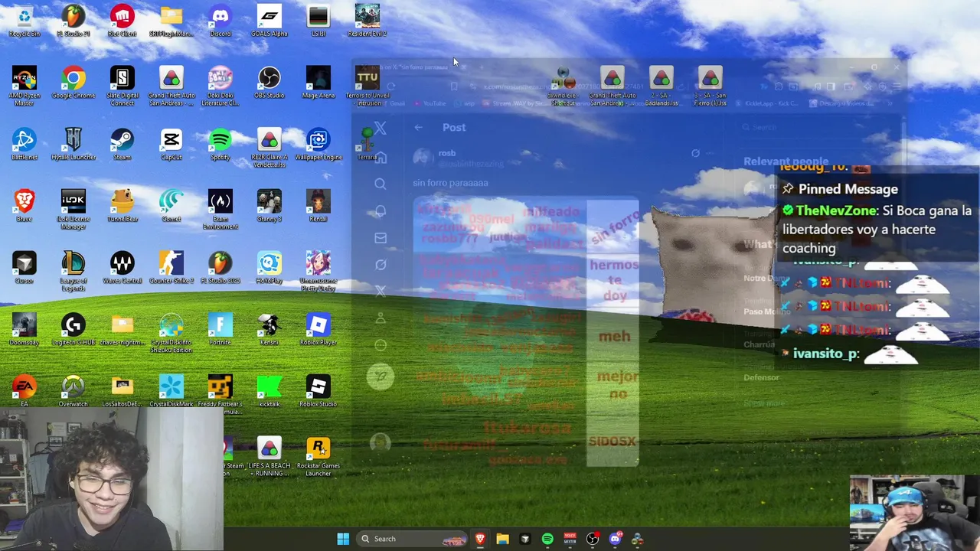The image size is (980, 551).
Task: Switch to Brave in the taskbar
Action: [x=480, y=539]
